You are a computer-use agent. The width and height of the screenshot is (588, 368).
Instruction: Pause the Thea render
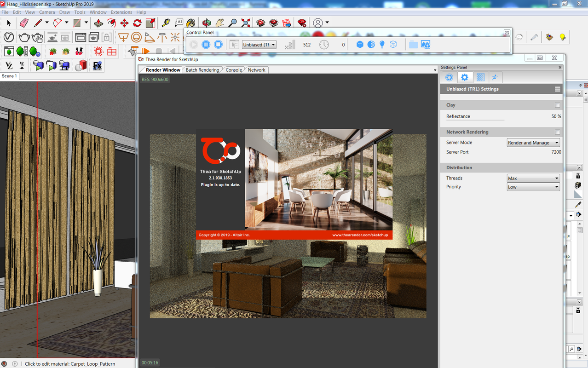click(206, 45)
